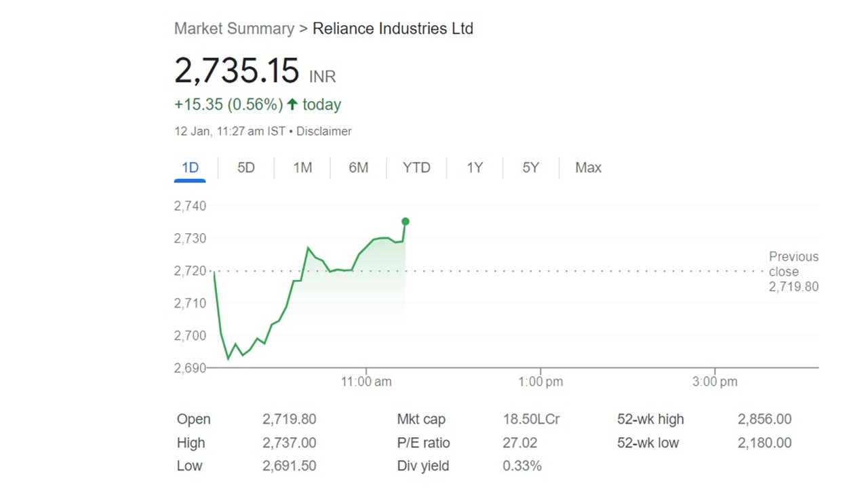The width and height of the screenshot is (868, 488).
Task: Click the Div yield value 0.33%
Action: coord(522,466)
